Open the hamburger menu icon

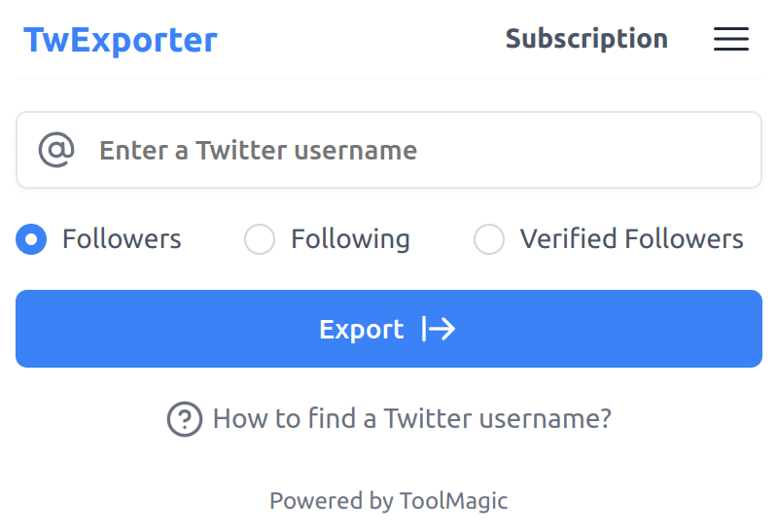point(730,39)
